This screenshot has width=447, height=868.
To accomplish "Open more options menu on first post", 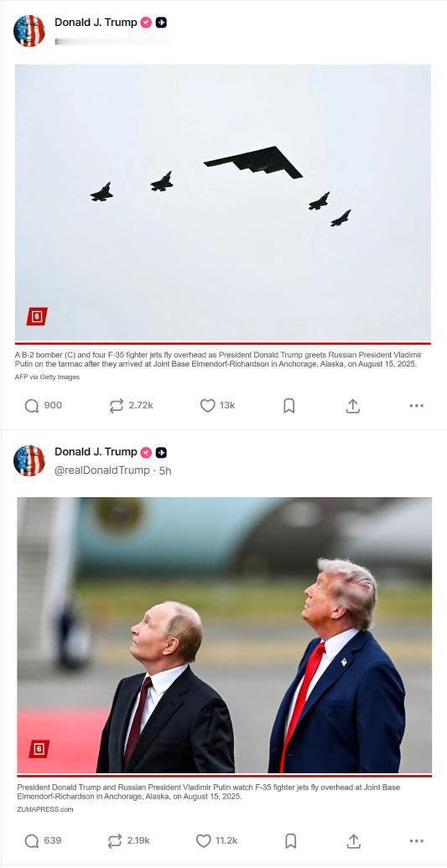I will [x=417, y=406].
